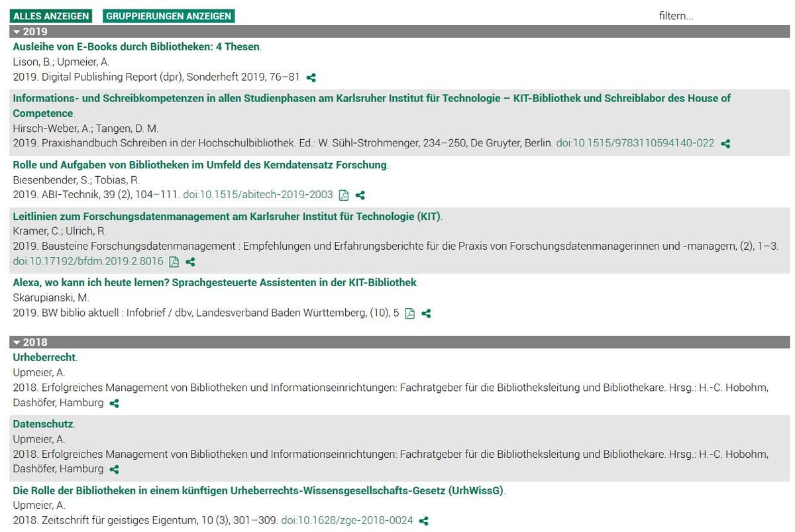The width and height of the screenshot is (795, 532).
Task: Follow link doi:10.1515/abitech-2019-2003
Action: (258, 195)
